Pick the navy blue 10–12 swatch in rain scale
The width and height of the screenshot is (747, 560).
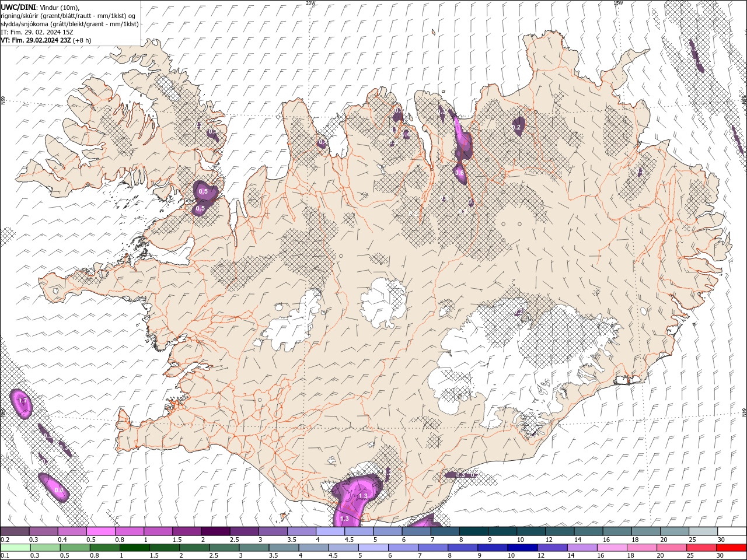521,548
